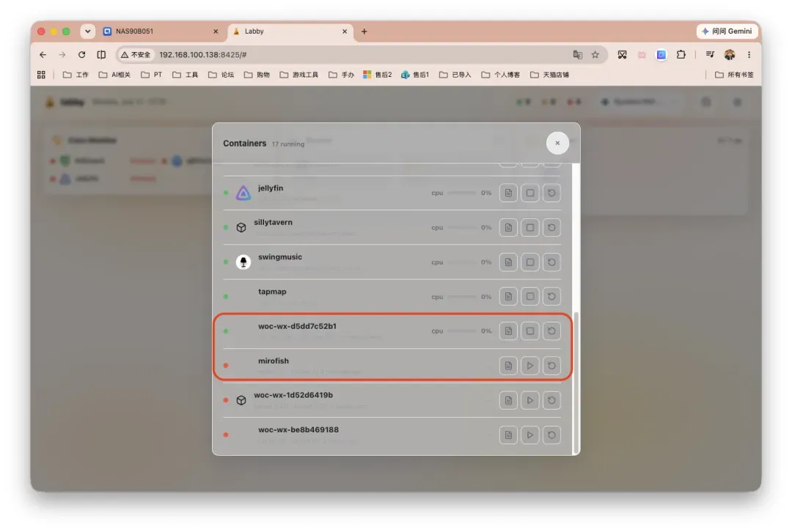
Task: Start the mirofish container
Action: pyautogui.click(x=530, y=366)
